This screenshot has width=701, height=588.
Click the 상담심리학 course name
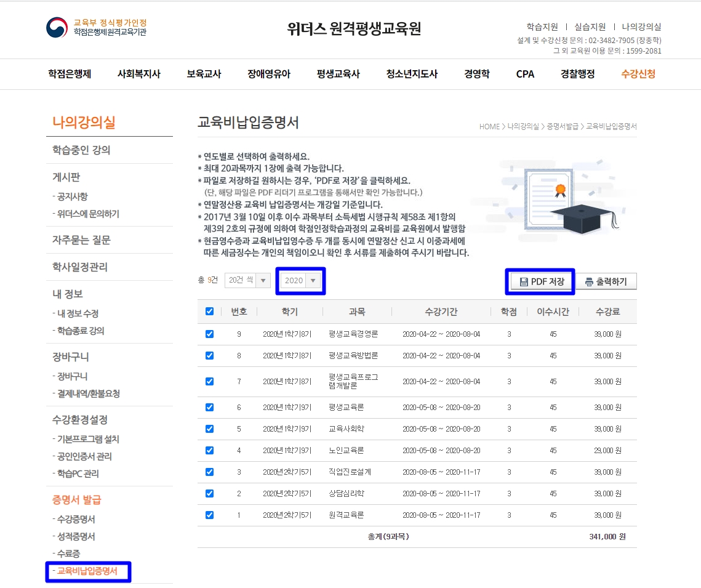pyautogui.click(x=346, y=493)
